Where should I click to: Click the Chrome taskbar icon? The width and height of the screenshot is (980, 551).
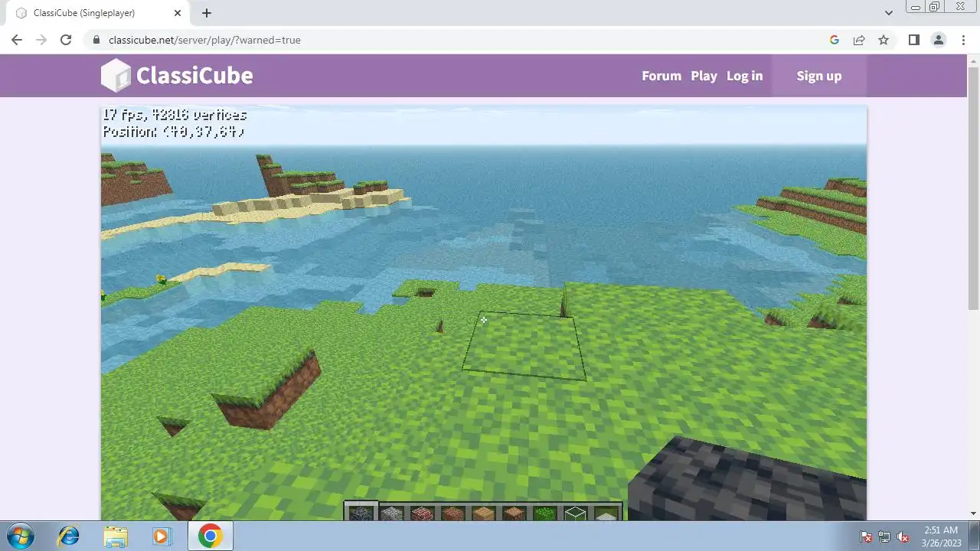210,536
